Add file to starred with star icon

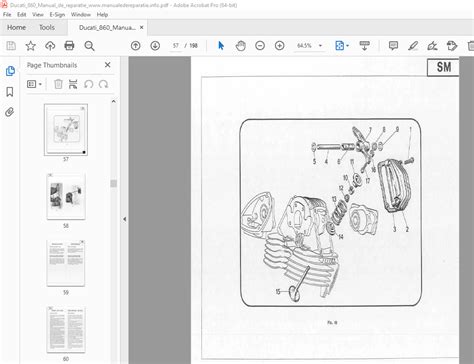(31, 46)
